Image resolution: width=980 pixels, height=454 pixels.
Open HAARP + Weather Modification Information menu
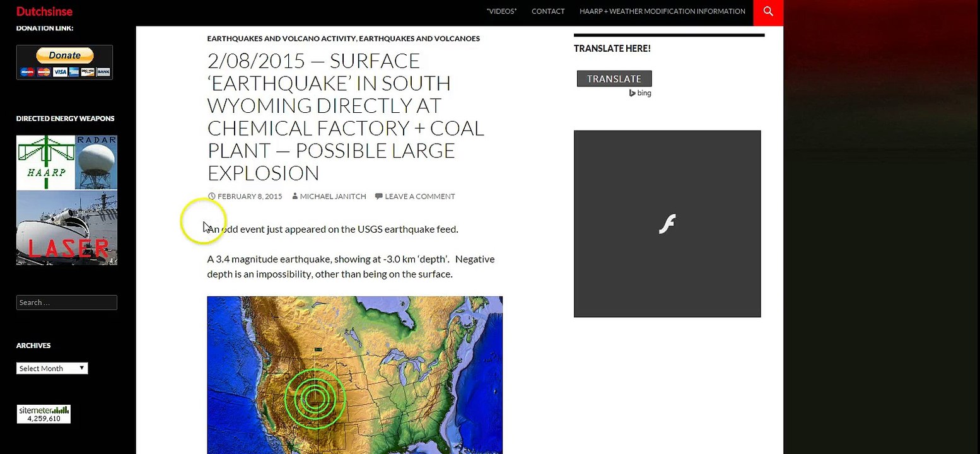coord(662,11)
